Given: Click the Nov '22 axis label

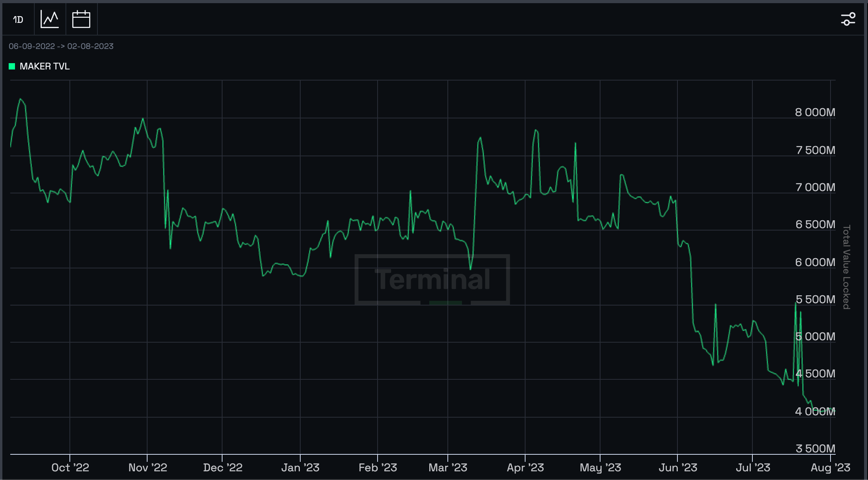Looking at the screenshot, I should 148,468.
